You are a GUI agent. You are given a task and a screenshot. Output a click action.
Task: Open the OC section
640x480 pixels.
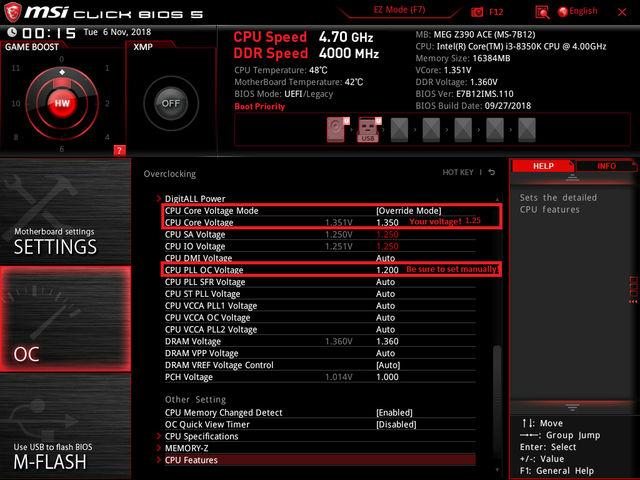pos(65,319)
